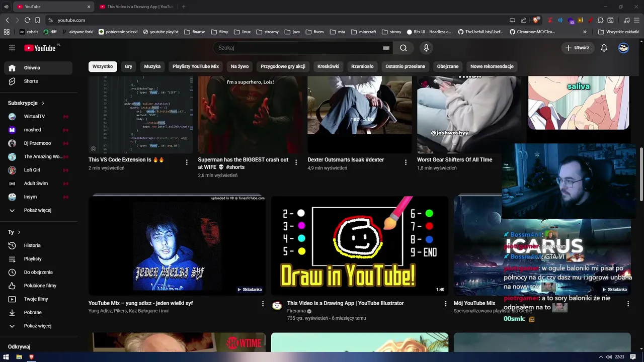644x362 pixels.
Task: Open a new browser tab with plus icon
Action: (184, 7)
